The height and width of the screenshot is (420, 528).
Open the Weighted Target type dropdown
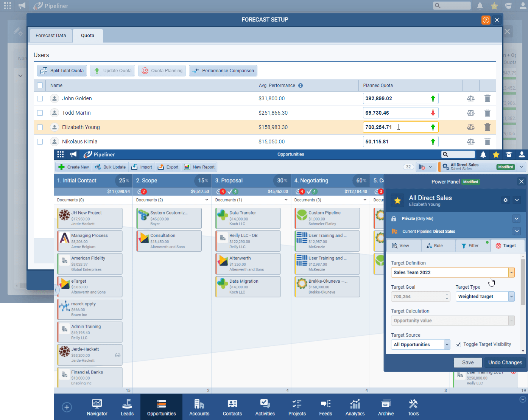[511, 296]
